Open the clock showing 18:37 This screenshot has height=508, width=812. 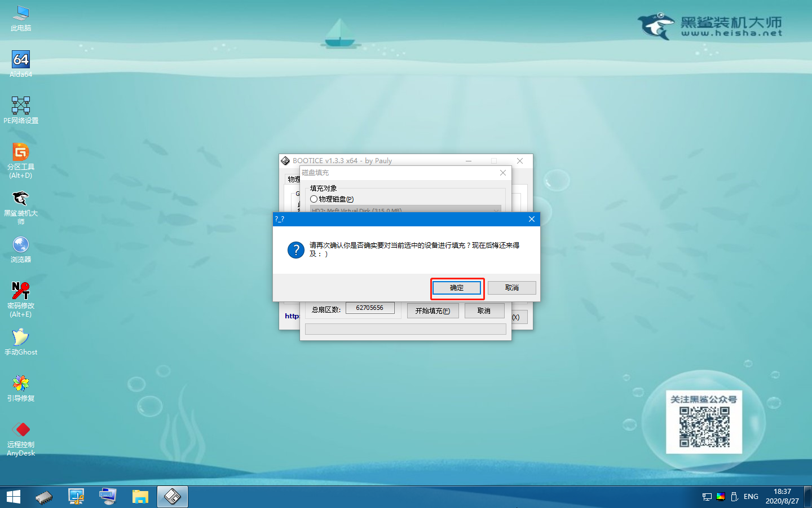(782, 497)
